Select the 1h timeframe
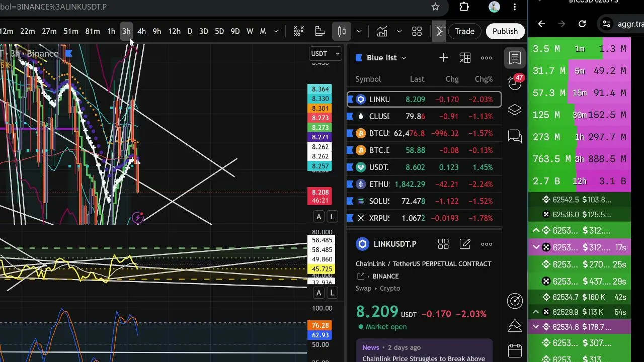 (111, 31)
